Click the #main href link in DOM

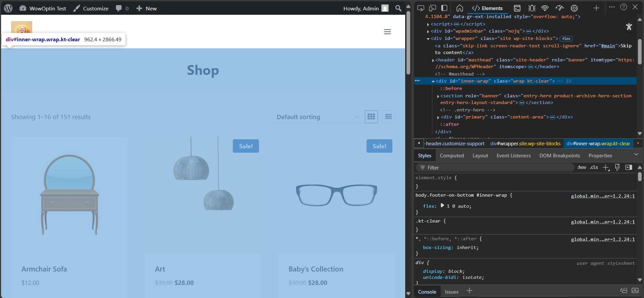tap(608, 46)
